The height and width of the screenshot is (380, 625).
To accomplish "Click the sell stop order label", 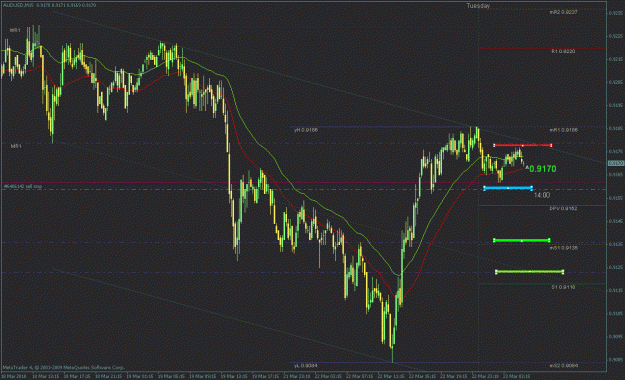I will [23, 186].
